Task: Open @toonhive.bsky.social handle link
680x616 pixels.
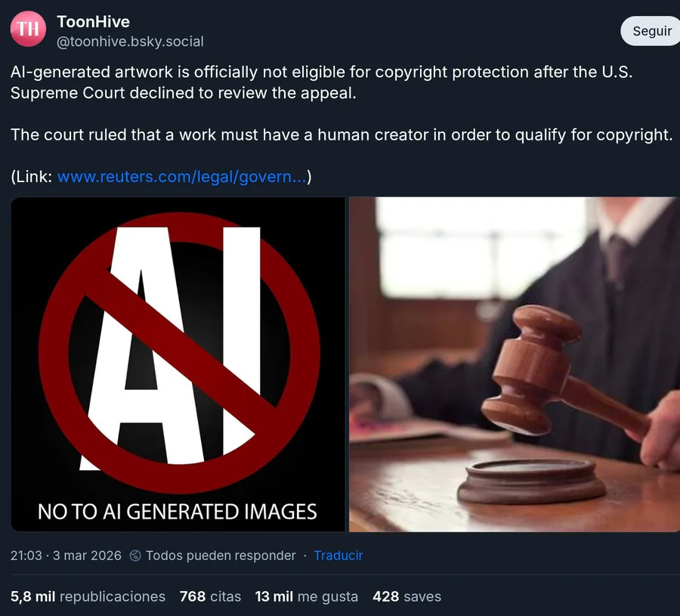Action: click(x=130, y=42)
